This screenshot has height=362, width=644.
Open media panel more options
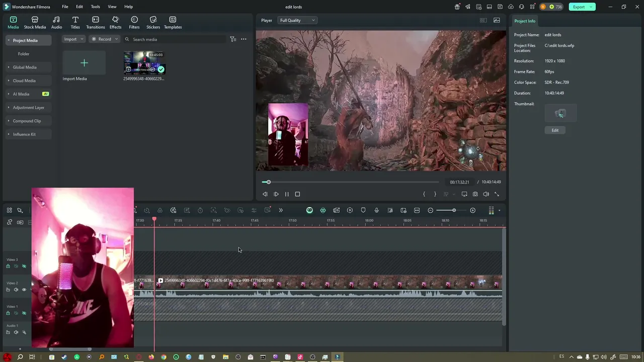coord(244,39)
